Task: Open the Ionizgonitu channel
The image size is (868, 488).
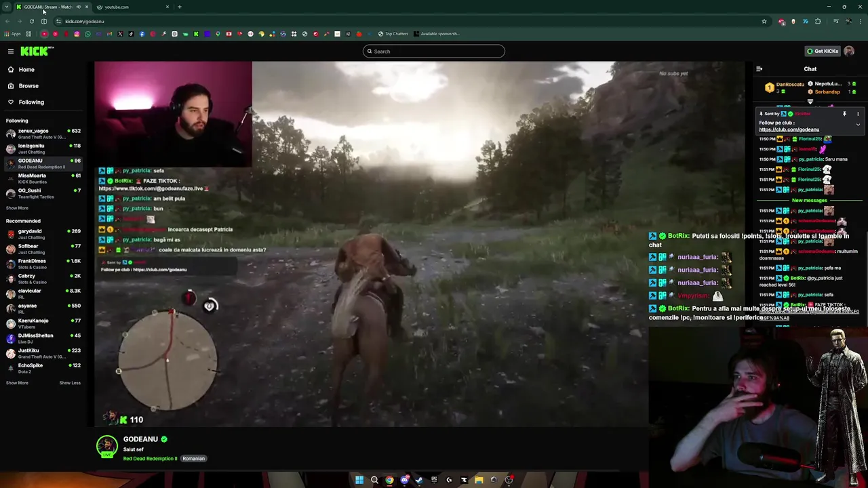Action: click(43, 148)
